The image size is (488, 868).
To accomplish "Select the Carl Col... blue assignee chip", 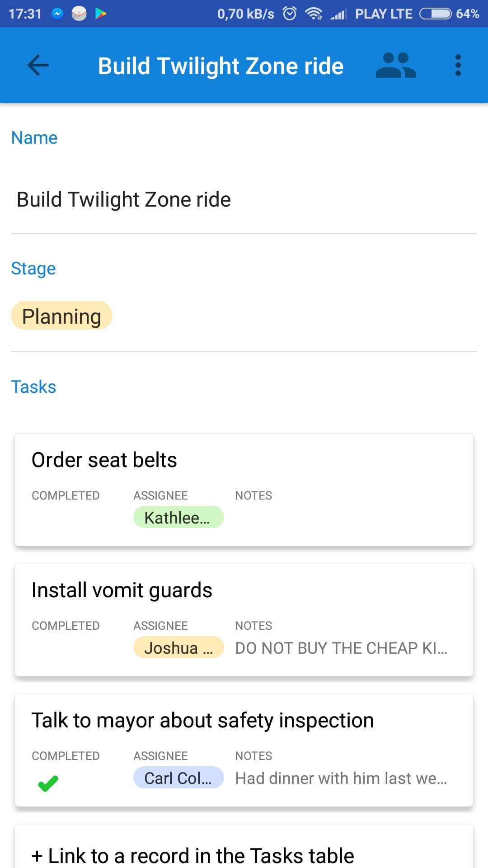I will [x=178, y=778].
